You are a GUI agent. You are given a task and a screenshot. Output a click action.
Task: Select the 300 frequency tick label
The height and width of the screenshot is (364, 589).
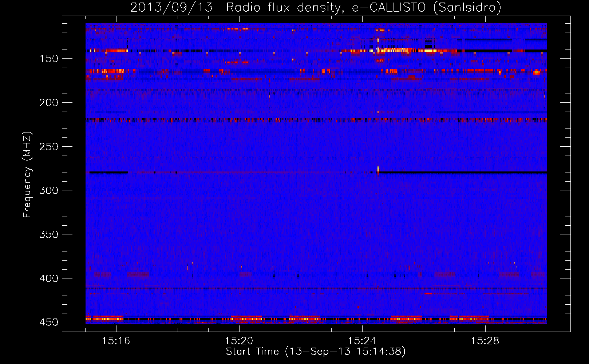point(49,190)
